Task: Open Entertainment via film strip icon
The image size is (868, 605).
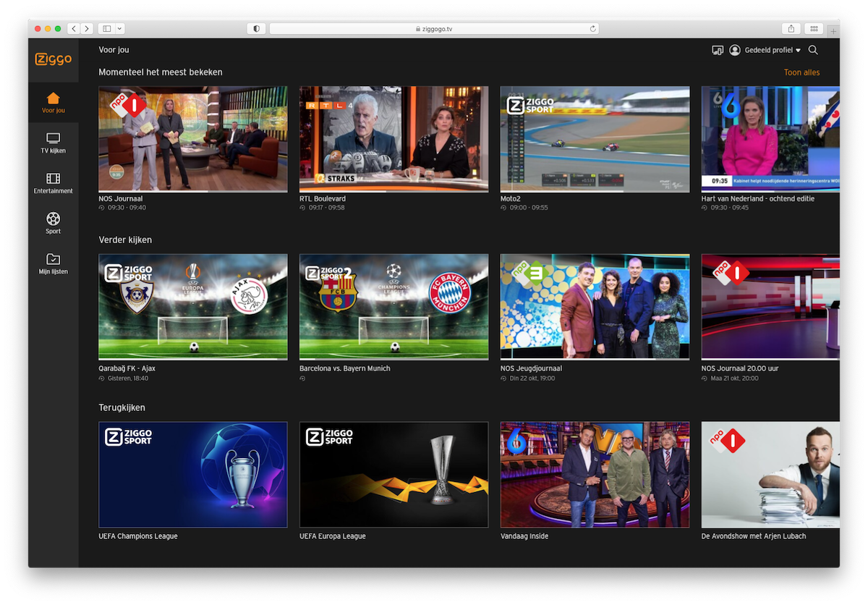Action: point(53,179)
